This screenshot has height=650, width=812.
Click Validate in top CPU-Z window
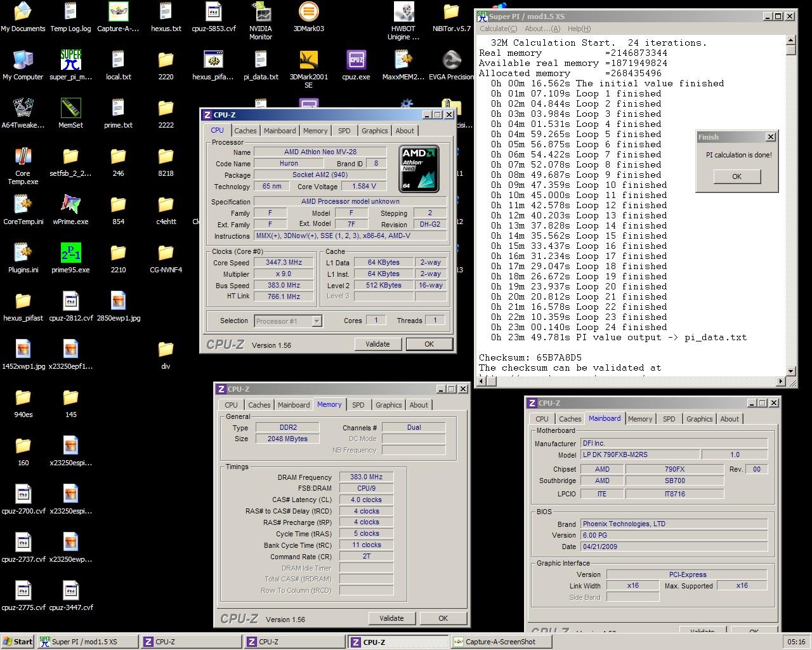[x=377, y=344]
